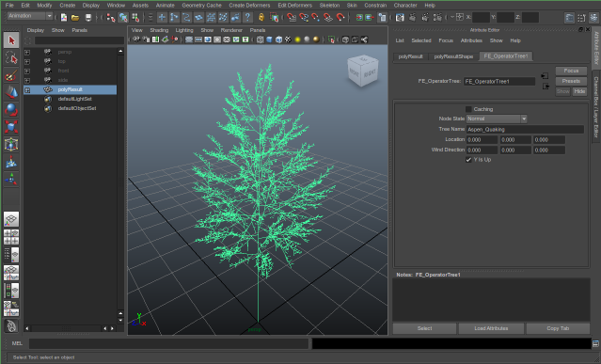Click the Load Attributes button
The width and height of the screenshot is (601, 364).
[491, 328]
